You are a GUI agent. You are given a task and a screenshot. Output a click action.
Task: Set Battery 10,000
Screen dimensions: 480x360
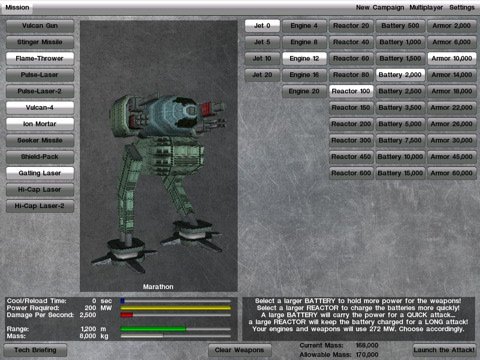pos(400,157)
